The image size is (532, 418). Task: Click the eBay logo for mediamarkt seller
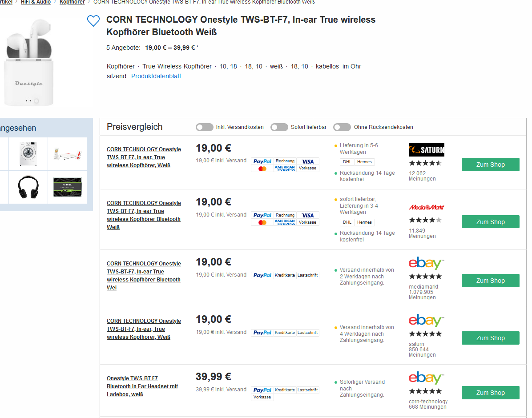click(x=426, y=263)
